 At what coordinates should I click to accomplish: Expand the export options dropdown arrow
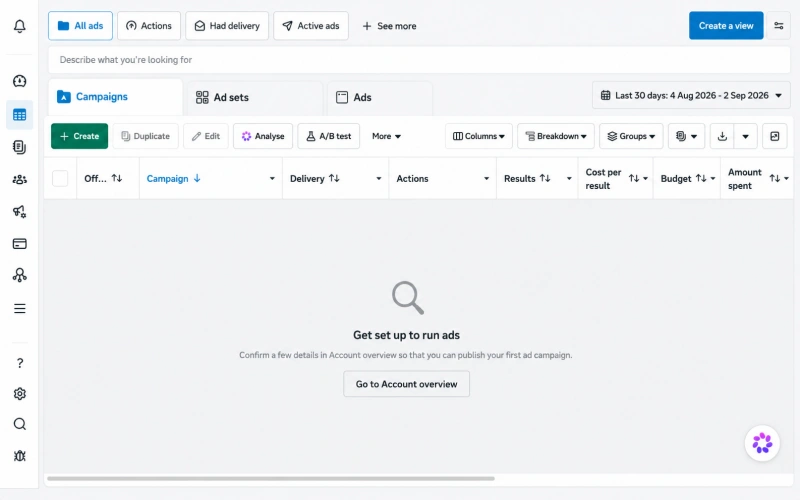tap(745, 136)
